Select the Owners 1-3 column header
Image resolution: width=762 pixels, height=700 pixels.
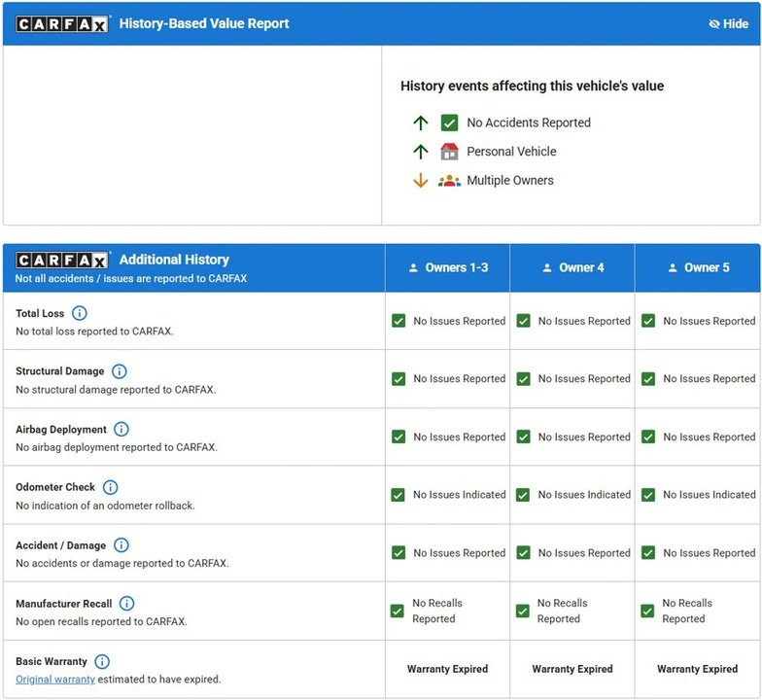pyautogui.click(x=447, y=268)
